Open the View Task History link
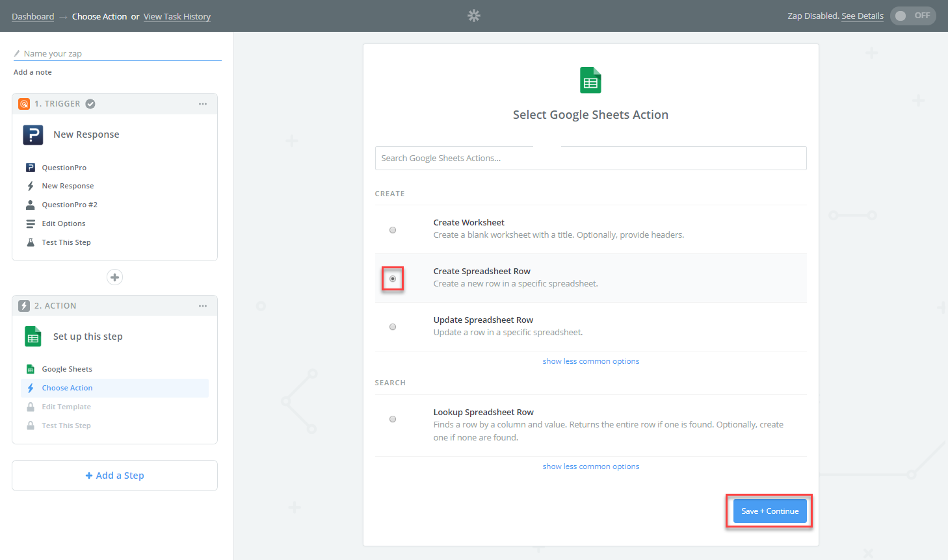This screenshot has height=560, width=948. pyautogui.click(x=177, y=17)
